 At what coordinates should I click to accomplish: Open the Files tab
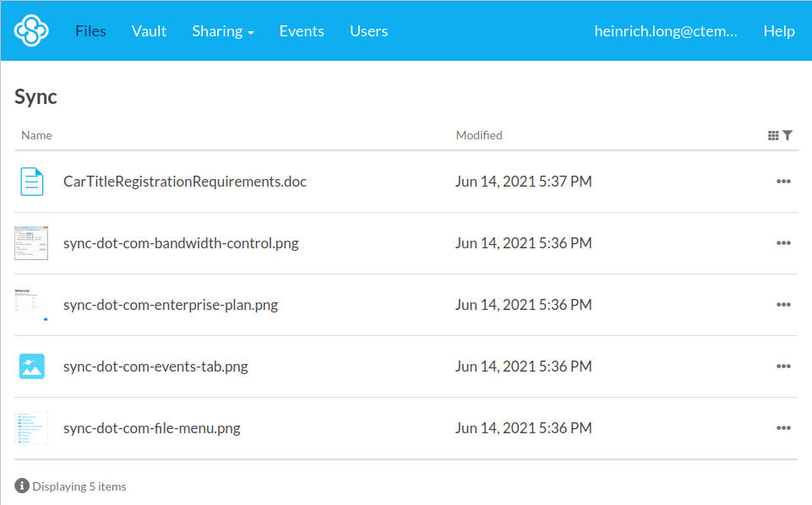point(90,31)
